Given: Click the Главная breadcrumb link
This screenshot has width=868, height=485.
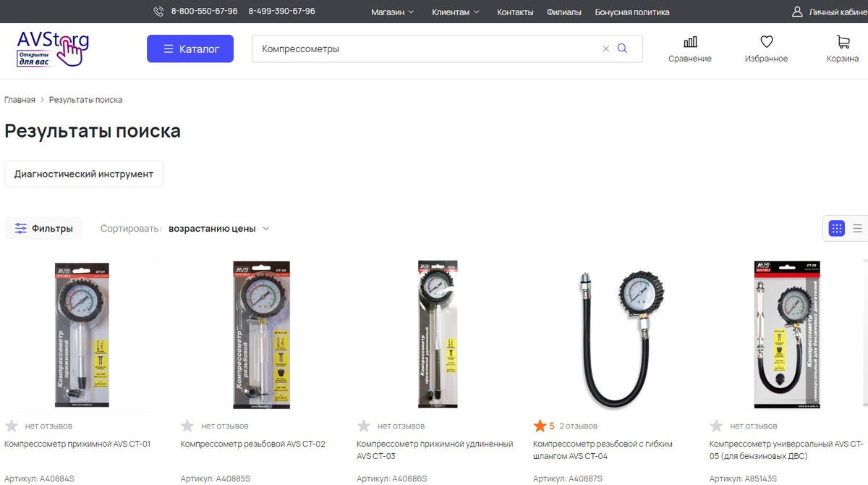Looking at the screenshot, I should (20, 100).
